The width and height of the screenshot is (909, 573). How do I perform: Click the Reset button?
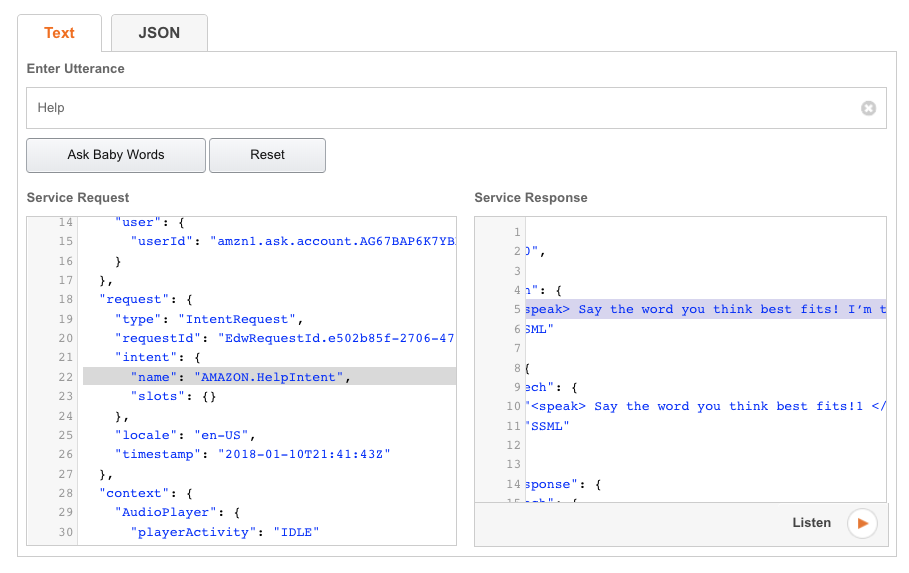pos(267,155)
